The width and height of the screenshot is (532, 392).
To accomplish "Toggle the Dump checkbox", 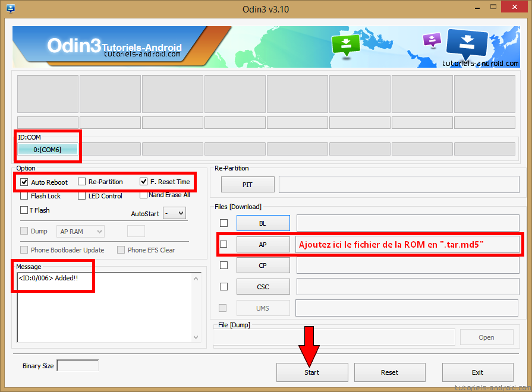I will click(24, 231).
